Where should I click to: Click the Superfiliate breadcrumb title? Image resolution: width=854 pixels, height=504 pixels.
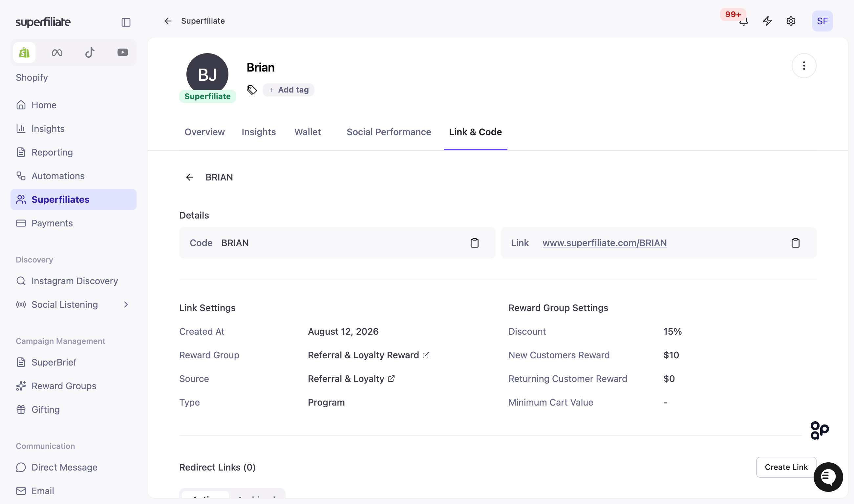[203, 21]
